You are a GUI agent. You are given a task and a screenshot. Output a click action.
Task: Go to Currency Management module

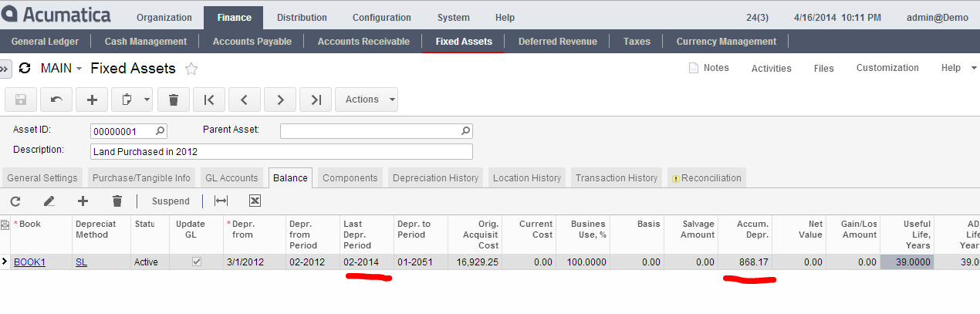(x=726, y=42)
